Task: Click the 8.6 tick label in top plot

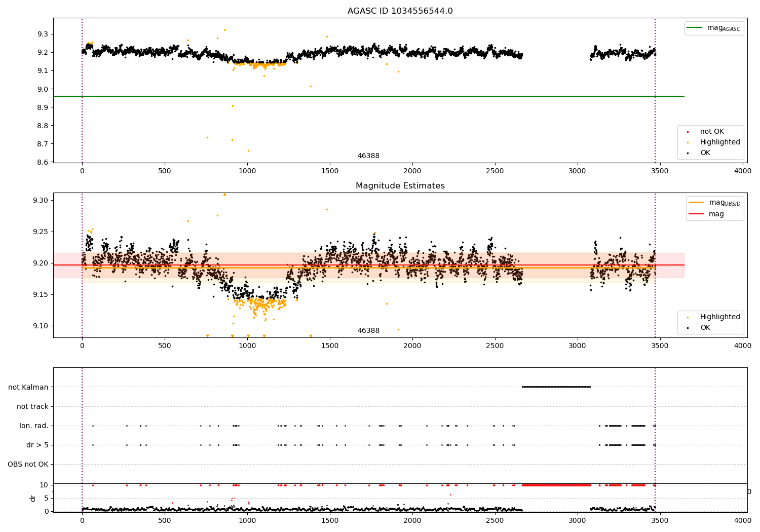Action: 43,162
